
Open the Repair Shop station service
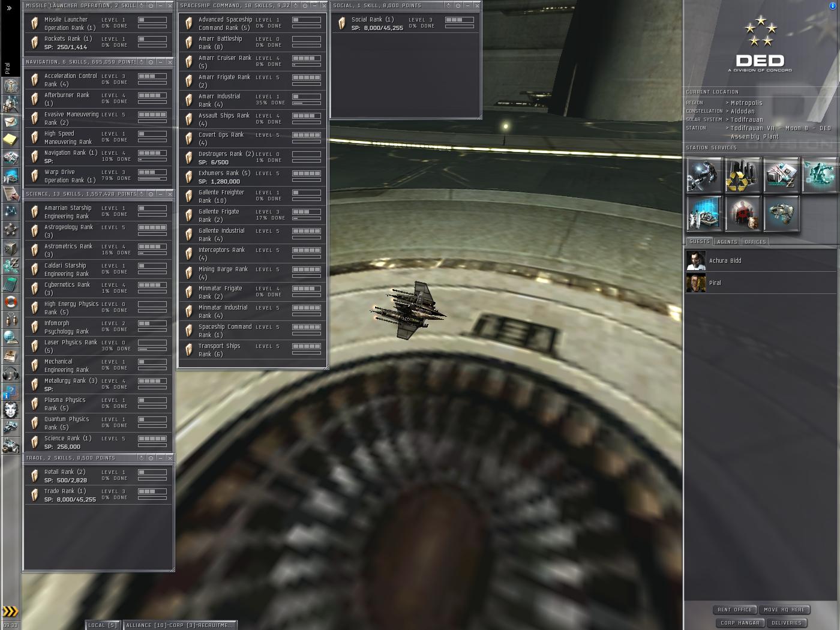click(x=704, y=175)
